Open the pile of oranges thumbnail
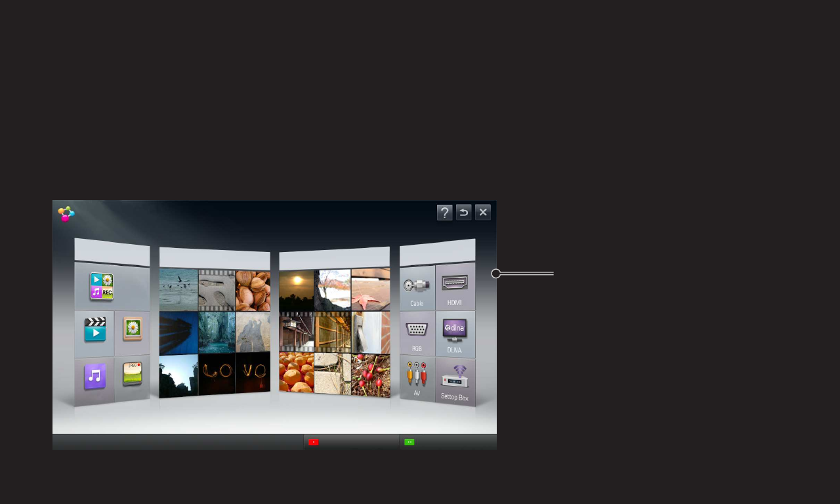The width and height of the screenshot is (840, 504). tap(296, 372)
